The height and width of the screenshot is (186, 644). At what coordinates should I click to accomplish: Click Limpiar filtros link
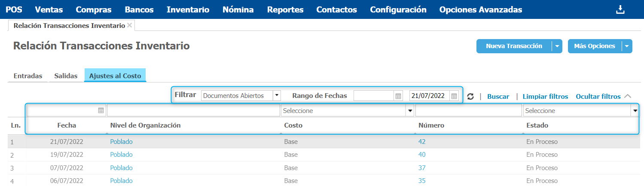(x=545, y=97)
